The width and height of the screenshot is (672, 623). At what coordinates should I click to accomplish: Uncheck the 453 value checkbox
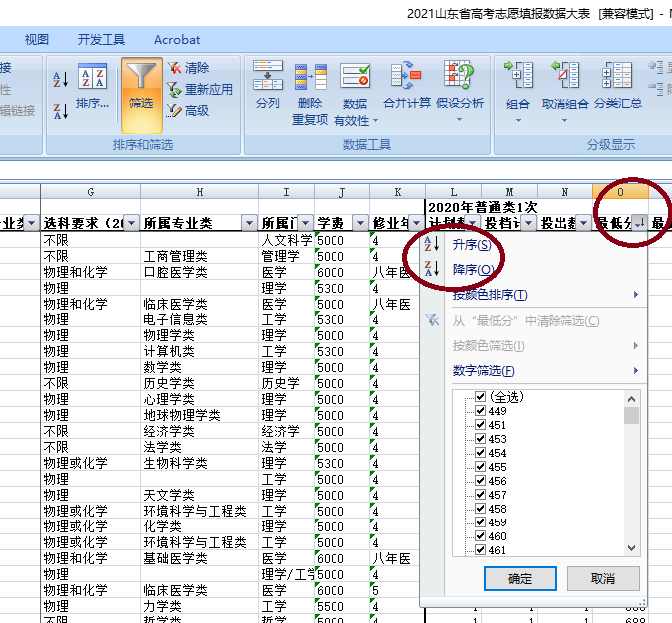480,439
